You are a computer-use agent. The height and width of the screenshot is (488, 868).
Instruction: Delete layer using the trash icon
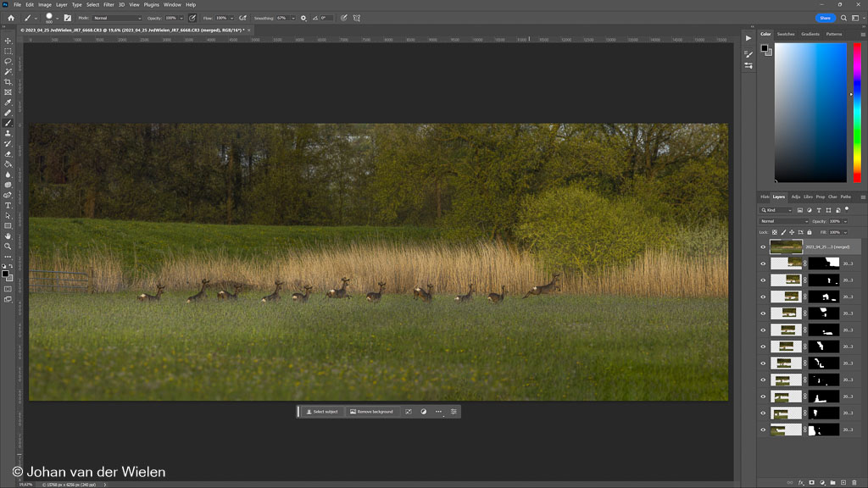[x=854, y=483]
